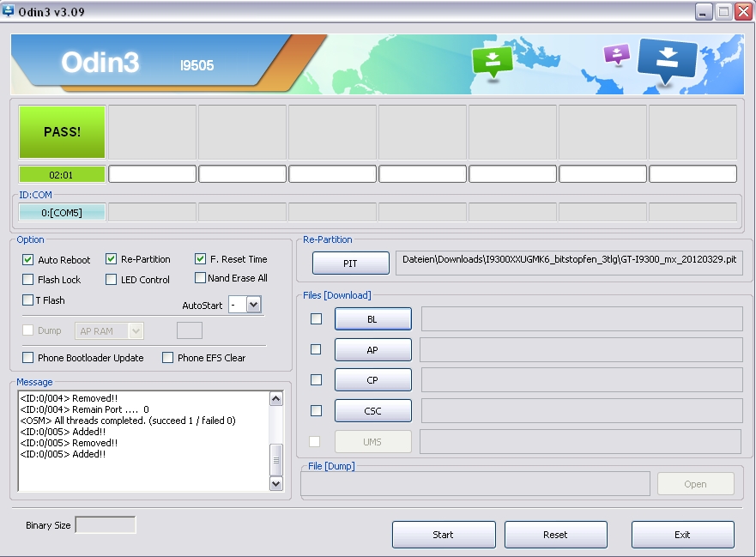This screenshot has width=756, height=557.
Task: Click the CP file path field
Action: pyautogui.click(x=582, y=380)
